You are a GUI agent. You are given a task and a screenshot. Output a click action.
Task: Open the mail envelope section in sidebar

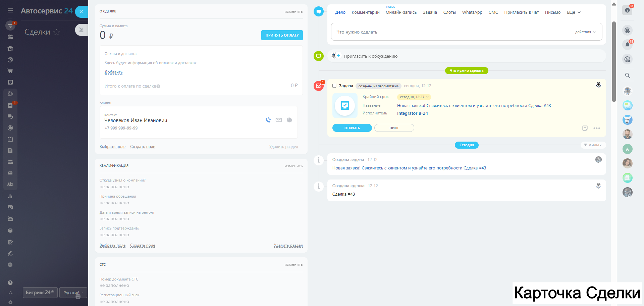click(10, 173)
